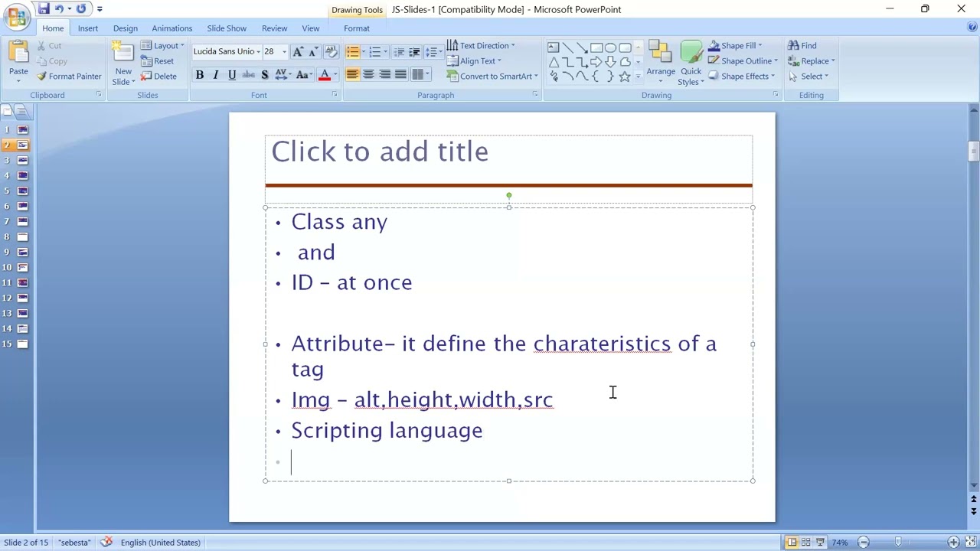Screen dimensions: 980x551
Task: Save the presentation from Quick Access Toolbar
Action: (x=44, y=9)
